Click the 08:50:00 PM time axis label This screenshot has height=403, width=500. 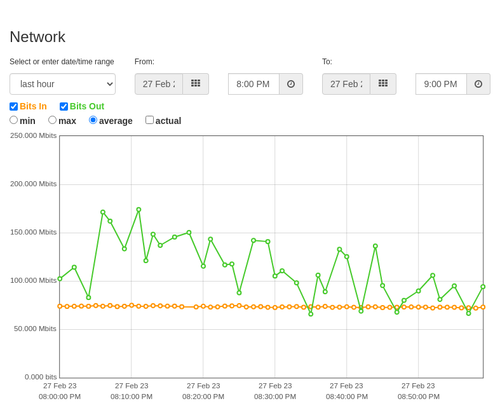coord(418,397)
